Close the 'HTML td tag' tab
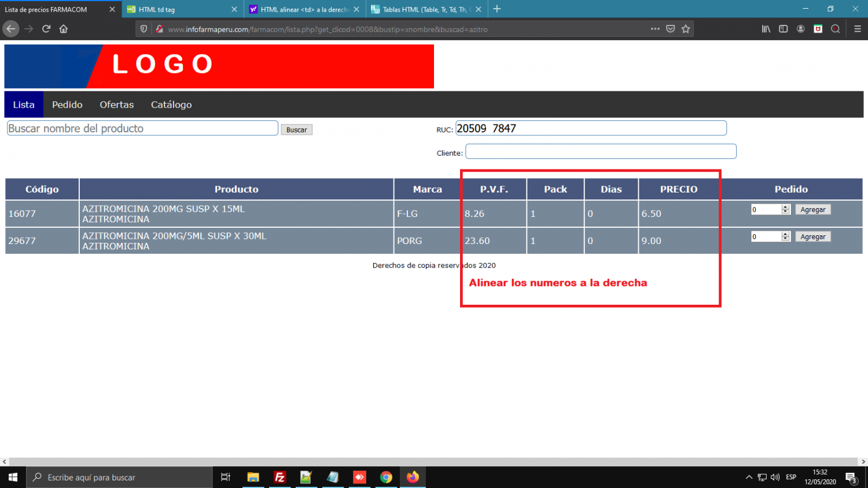Screen dimensions: 868x488 tap(234, 9)
